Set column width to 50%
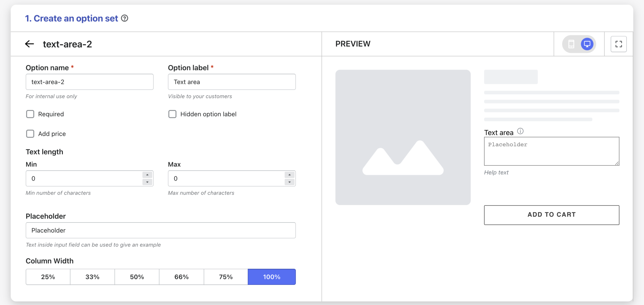The image size is (644, 305). pyautogui.click(x=137, y=277)
